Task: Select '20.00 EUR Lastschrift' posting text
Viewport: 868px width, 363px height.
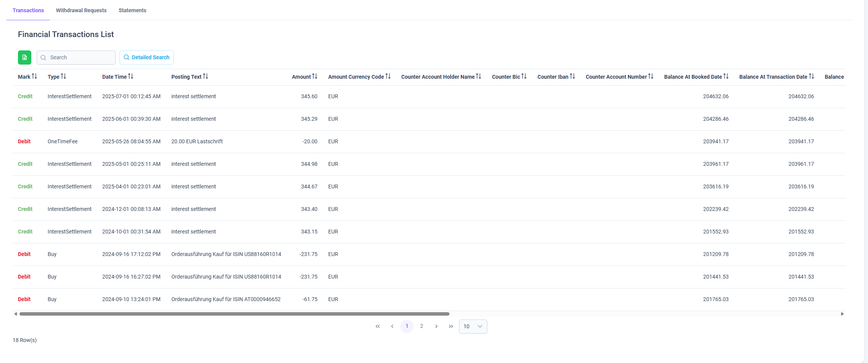Action: coord(197,141)
